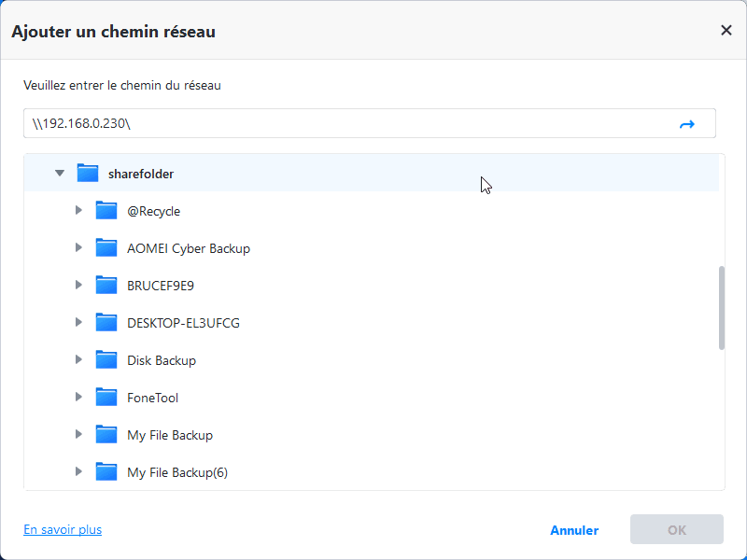Click the blue go arrow icon
The image size is (747, 560).
(687, 124)
